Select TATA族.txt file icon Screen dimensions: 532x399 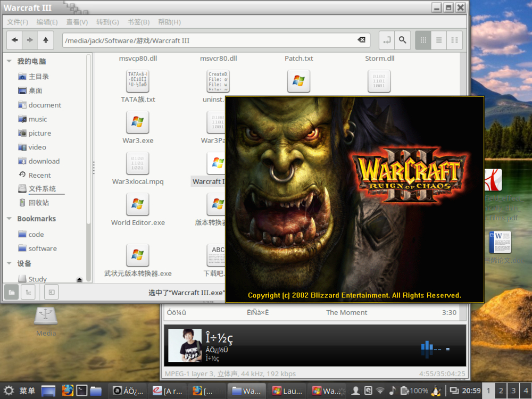click(137, 81)
